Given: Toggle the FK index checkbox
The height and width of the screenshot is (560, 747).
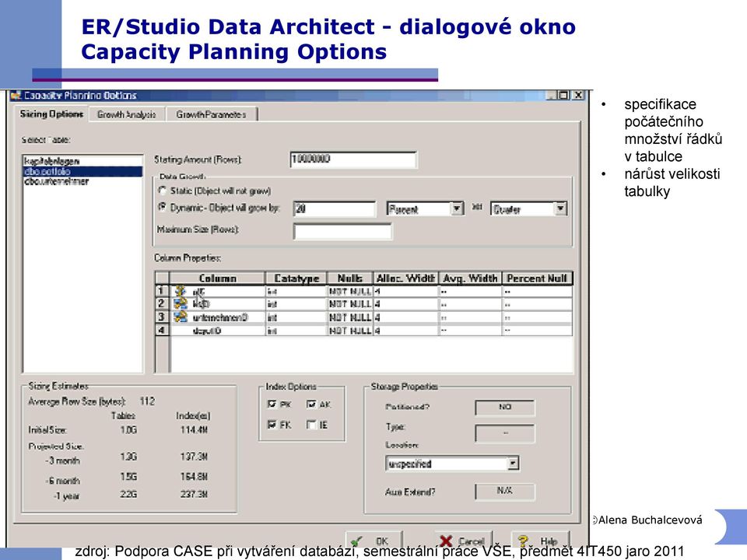Looking at the screenshot, I should 272,425.
